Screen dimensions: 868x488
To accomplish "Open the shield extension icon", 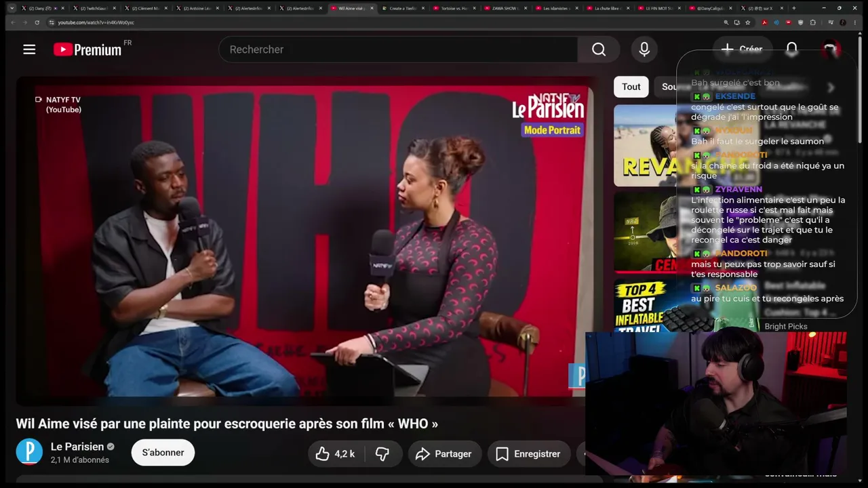I will 801,22.
